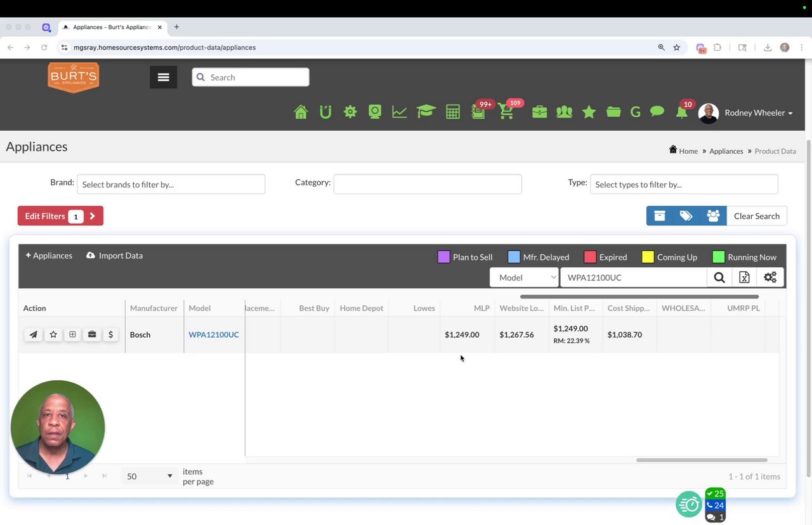This screenshot has width=812, height=525.
Task: Open the Model search-field dropdown
Action: pyautogui.click(x=524, y=277)
